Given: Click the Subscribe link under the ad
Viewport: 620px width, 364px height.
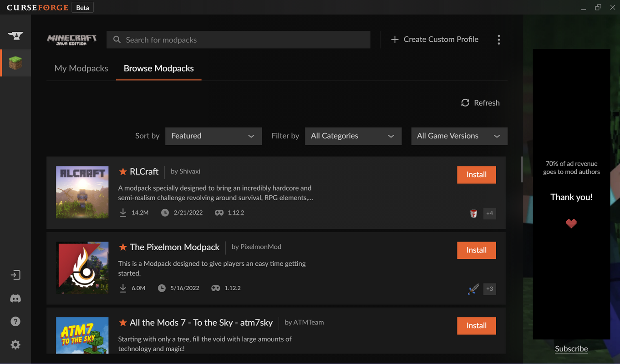Looking at the screenshot, I should (x=571, y=349).
